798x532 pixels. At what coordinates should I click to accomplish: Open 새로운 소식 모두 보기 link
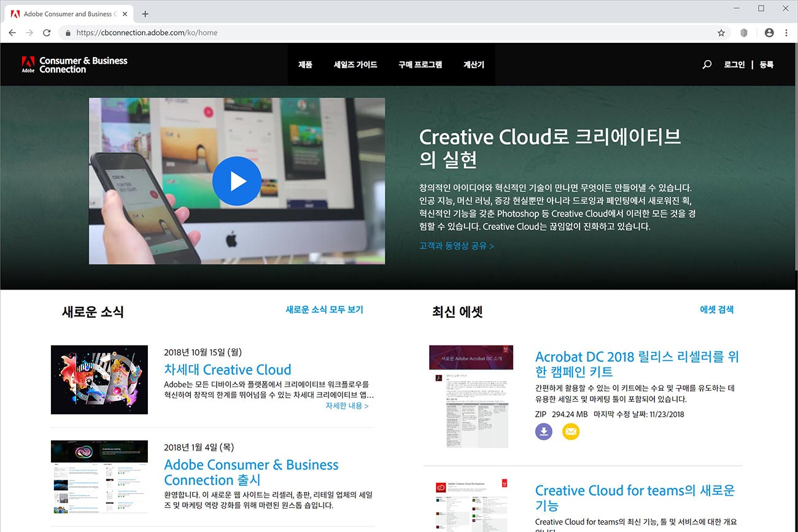(325, 310)
